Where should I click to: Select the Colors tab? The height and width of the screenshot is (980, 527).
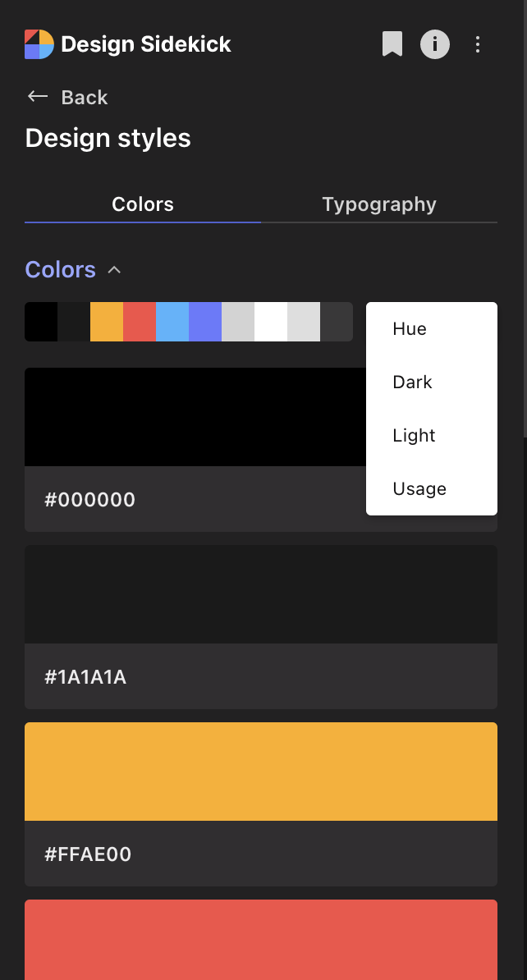(142, 204)
